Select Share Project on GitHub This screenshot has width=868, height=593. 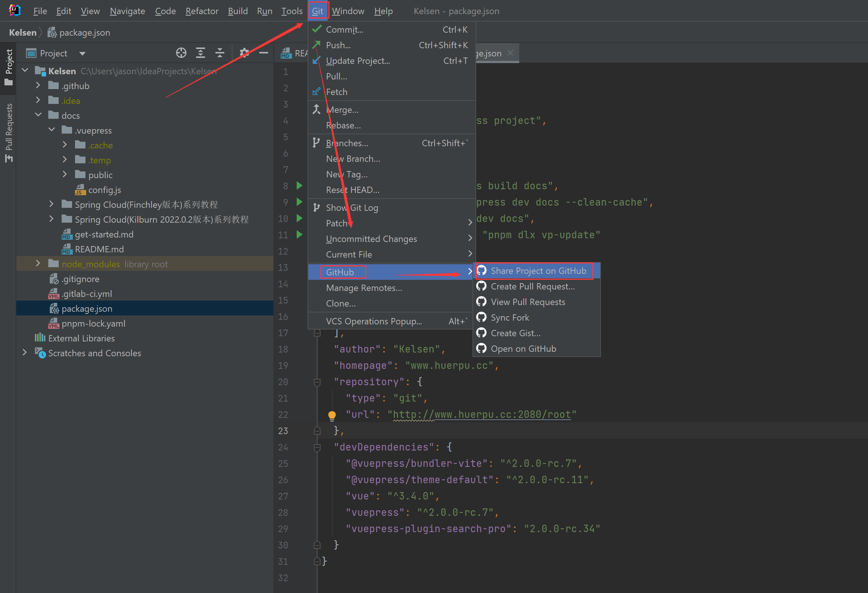538,271
